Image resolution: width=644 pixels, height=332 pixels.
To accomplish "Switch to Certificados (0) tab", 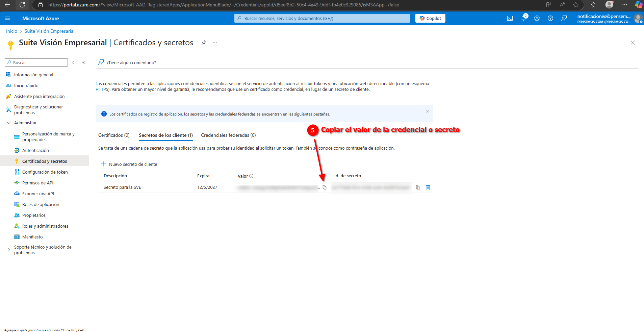I will click(114, 135).
